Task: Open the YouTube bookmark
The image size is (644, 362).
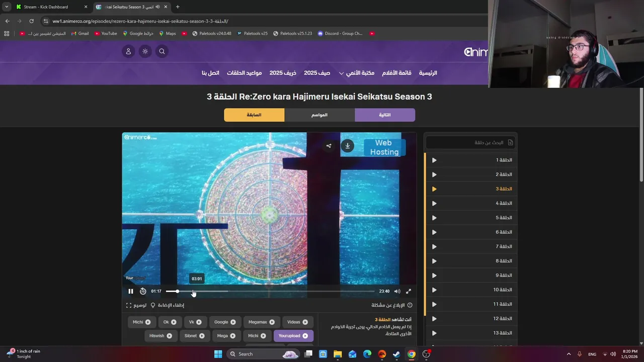Action: (106, 34)
